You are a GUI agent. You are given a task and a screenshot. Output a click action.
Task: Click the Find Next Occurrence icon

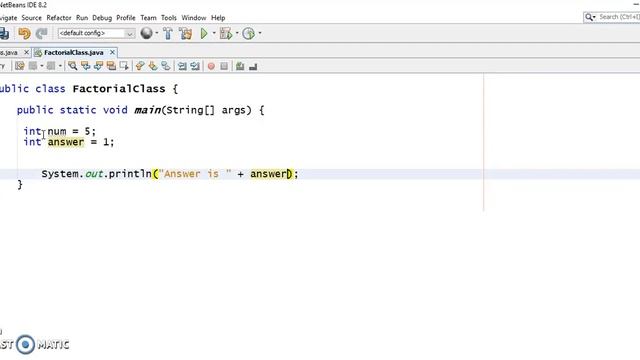coord(98,66)
